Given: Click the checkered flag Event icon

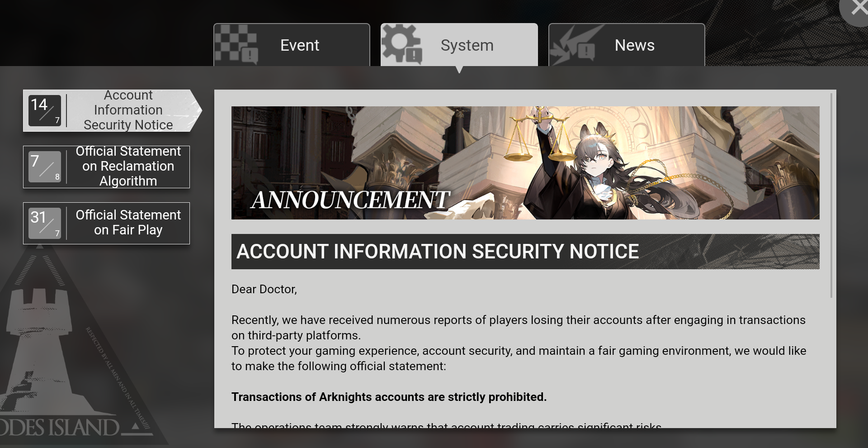Looking at the screenshot, I should [236, 44].
